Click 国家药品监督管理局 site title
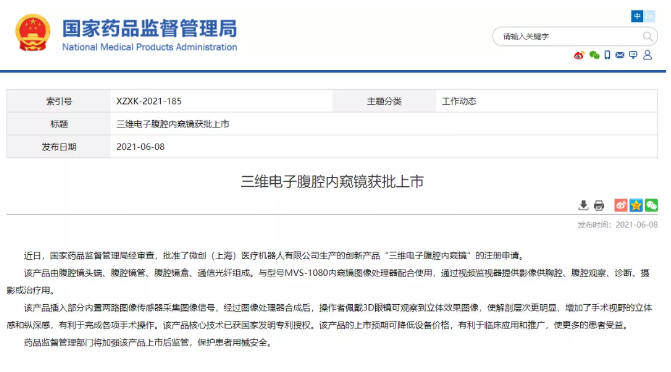The height and width of the screenshot is (372, 671). coord(149,29)
